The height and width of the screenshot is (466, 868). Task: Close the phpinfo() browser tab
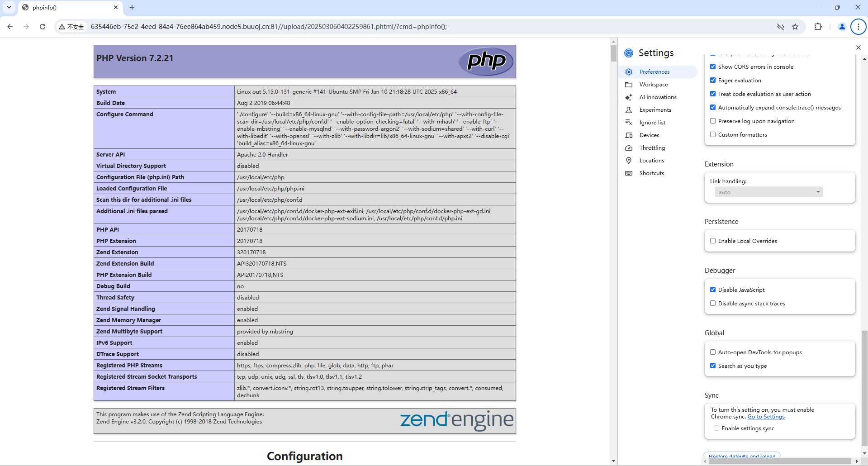tap(116, 7)
